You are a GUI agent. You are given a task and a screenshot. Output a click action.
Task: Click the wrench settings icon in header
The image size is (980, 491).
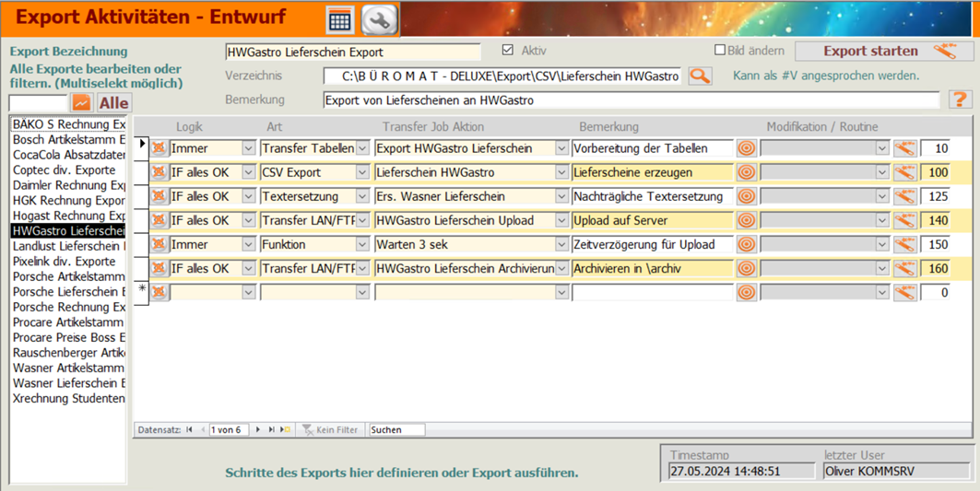[379, 19]
